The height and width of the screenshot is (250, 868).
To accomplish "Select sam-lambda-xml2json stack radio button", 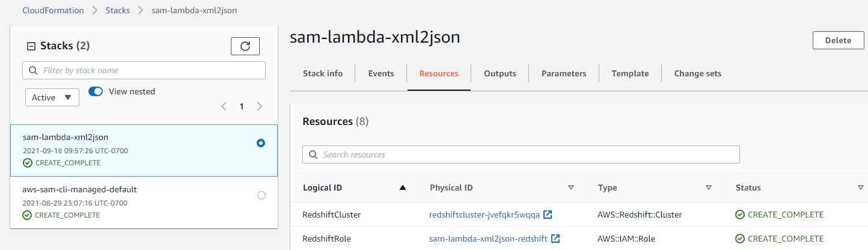I will pos(260,143).
